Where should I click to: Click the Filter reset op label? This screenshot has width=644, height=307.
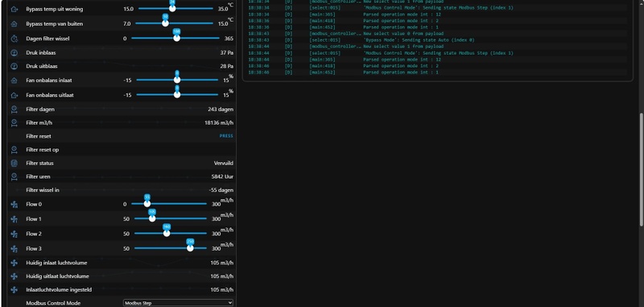click(x=43, y=150)
